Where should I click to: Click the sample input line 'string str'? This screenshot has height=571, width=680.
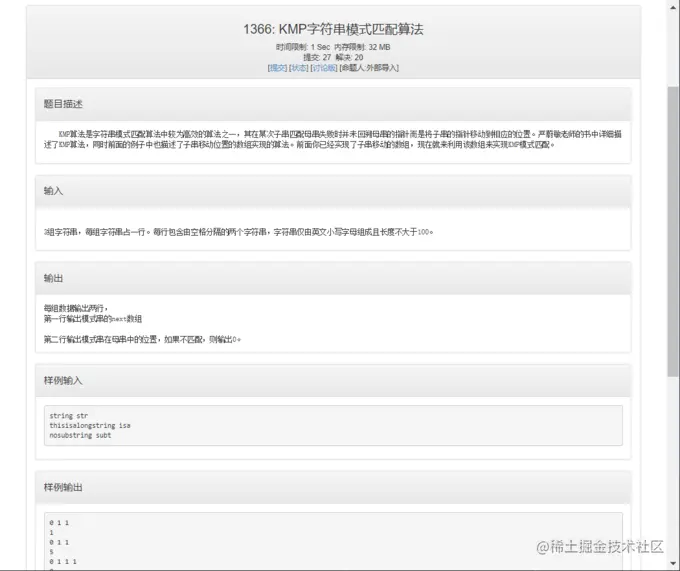[69, 416]
